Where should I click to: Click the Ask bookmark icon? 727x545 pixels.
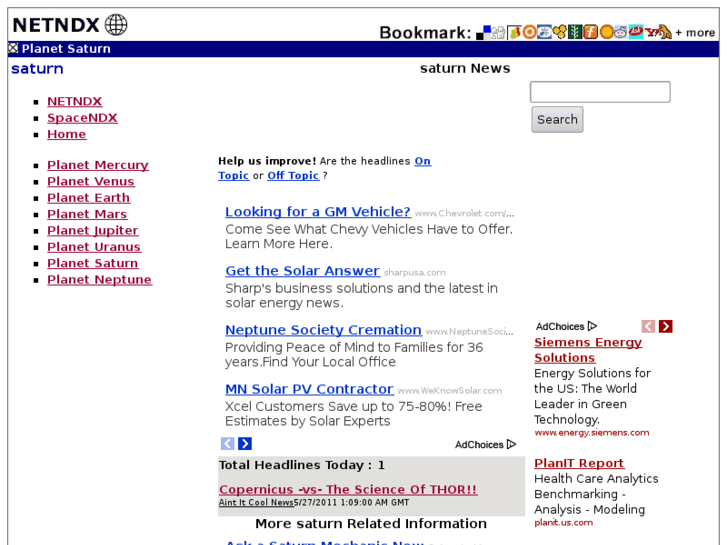pyautogui.click(x=636, y=32)
